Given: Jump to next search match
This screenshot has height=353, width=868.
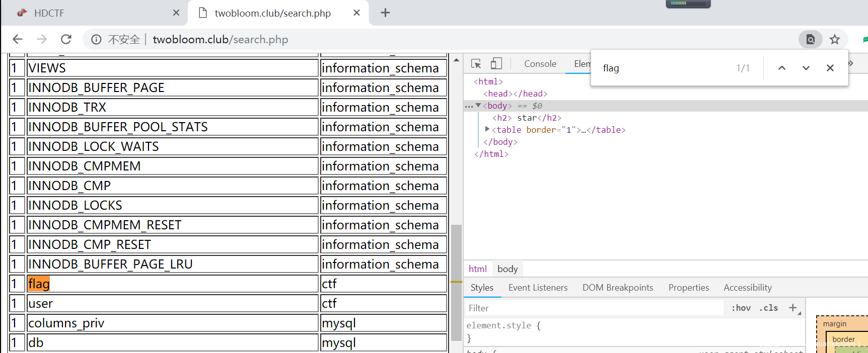Looking at the screenshot, I should 806,68.
